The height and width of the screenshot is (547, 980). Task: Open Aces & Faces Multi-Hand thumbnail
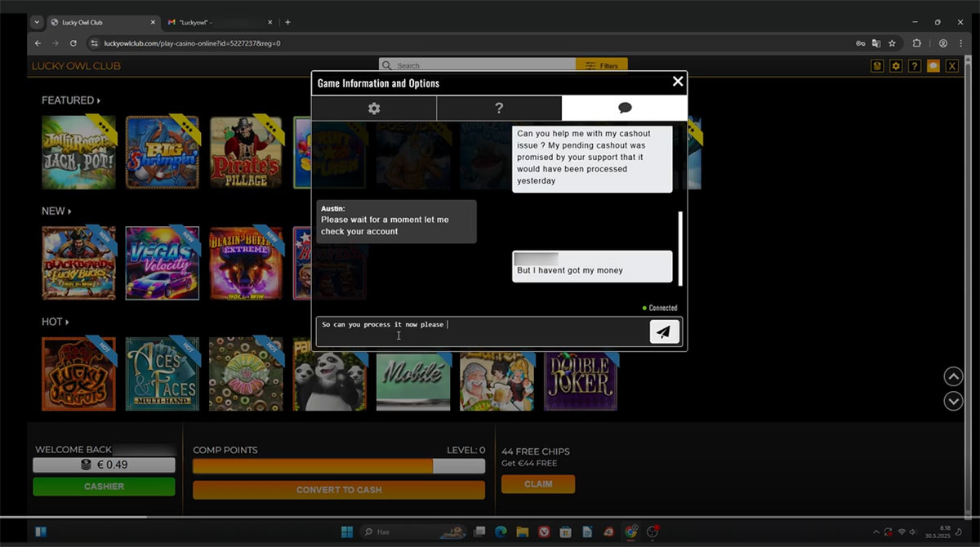[163, 374]
